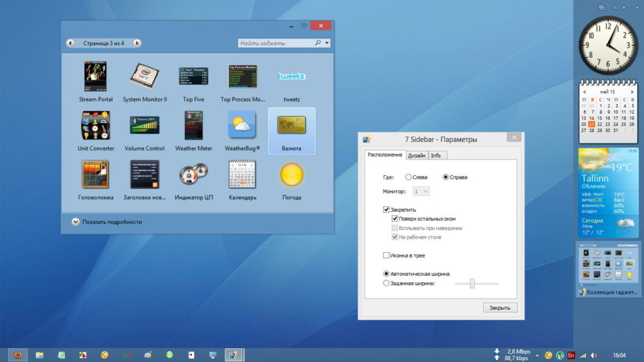Screen dimensions: 644x362
Task: Open the Info tab
Action: pos(435,155)
